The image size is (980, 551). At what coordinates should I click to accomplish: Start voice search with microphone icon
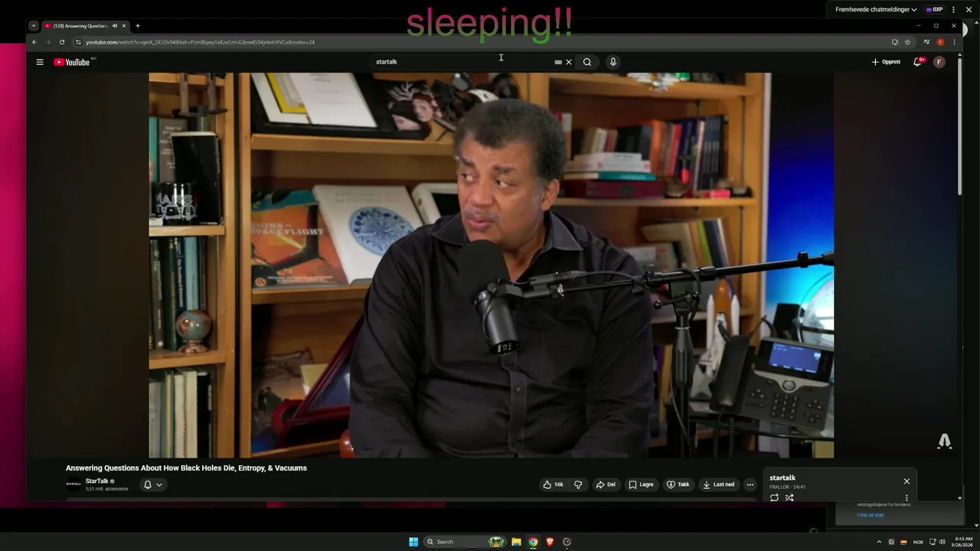pyautogui.click(x=612, y=62)
